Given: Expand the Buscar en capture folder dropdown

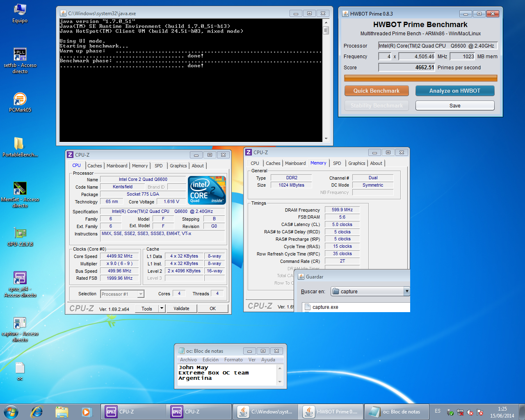Looking at the screenshot, I should (x=407, y=291).
